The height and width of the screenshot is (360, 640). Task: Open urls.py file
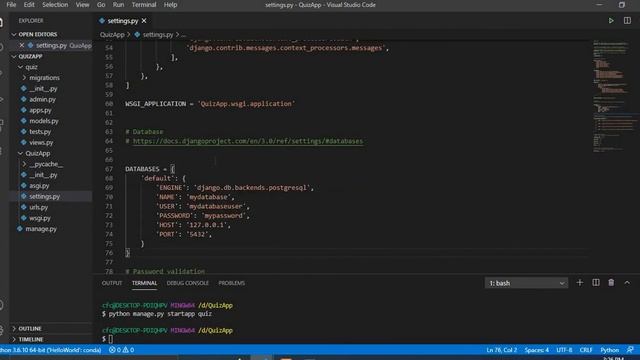point(38,207)
